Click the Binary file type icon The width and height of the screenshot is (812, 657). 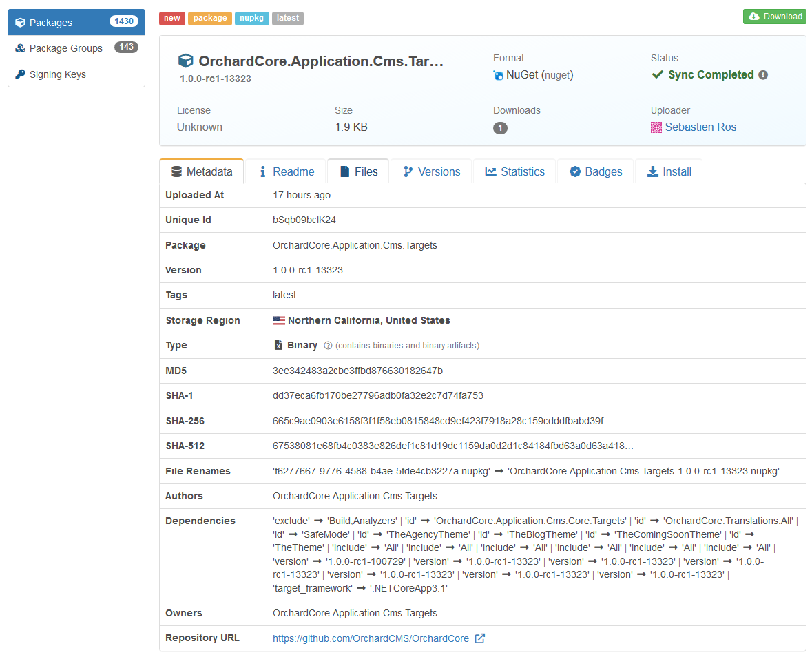coord(278,345)
